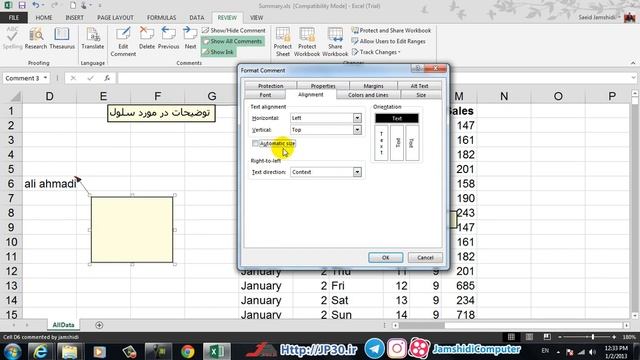Toggle Show All Comments
640x360 pixels.
(x=232, y=41)
